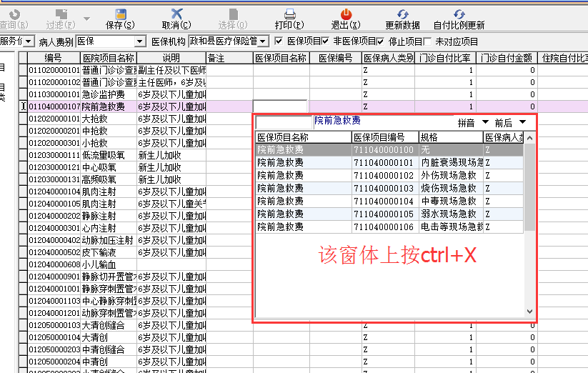
Task: Toggle the 停止项目 checkbox
Action: pos(380,41)
